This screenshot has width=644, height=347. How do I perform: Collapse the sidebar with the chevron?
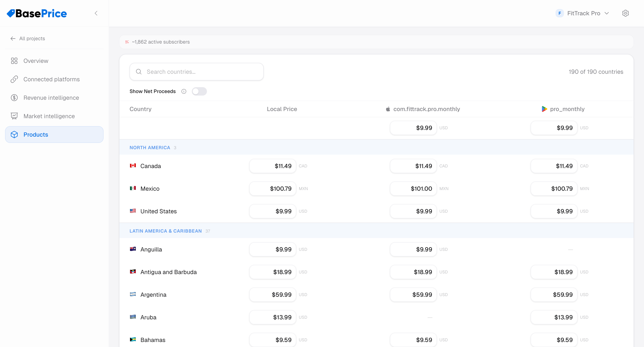pyautogui.click(x=96, y=13)
